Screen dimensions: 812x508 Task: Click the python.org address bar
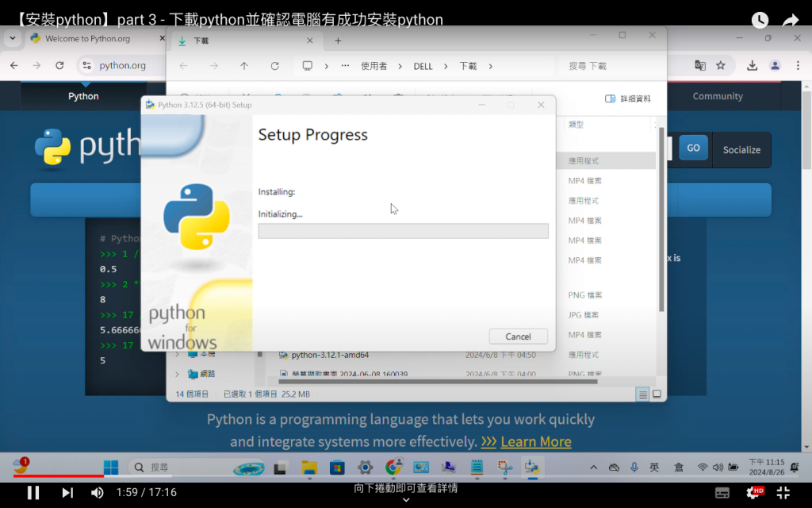tap(122, 65)
